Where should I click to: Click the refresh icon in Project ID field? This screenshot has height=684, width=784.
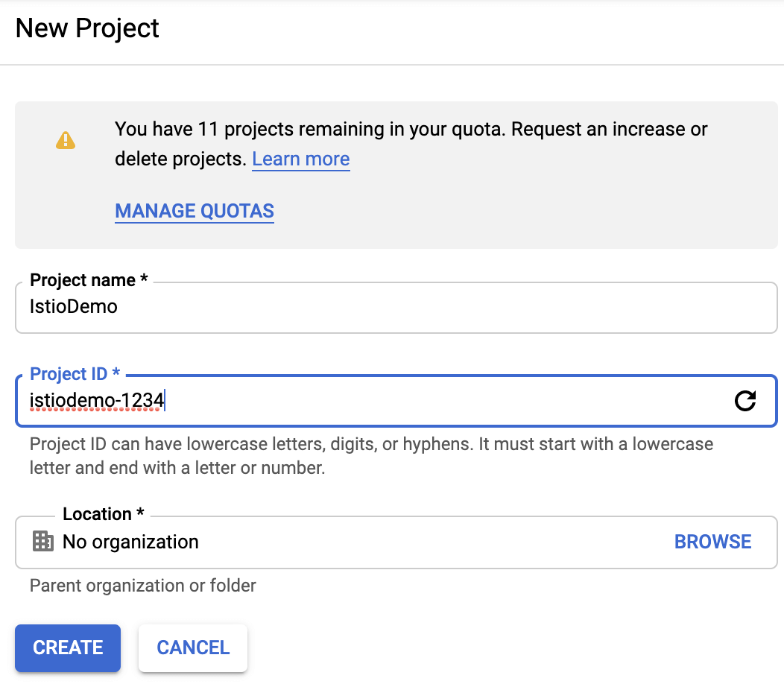tap(745, 401)
